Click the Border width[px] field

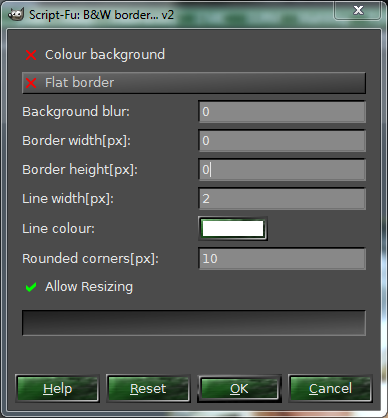pos(282,141)
